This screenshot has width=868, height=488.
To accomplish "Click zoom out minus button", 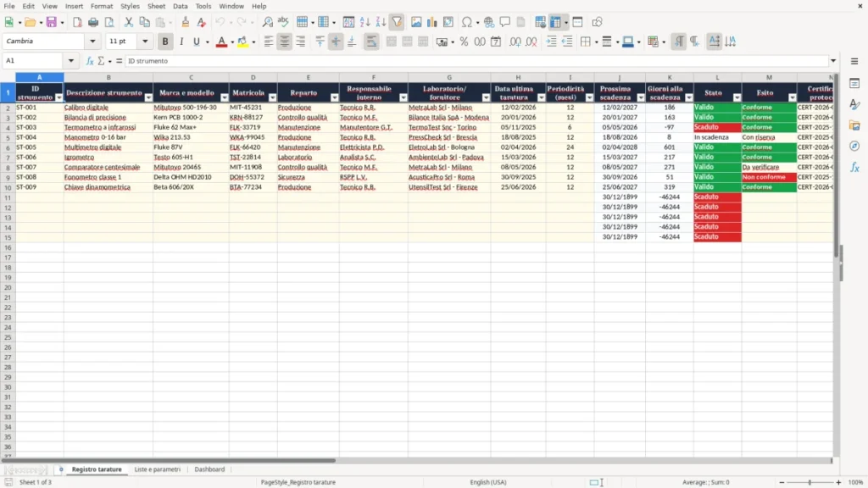I will pyautogui.click(x=782, y=482).
